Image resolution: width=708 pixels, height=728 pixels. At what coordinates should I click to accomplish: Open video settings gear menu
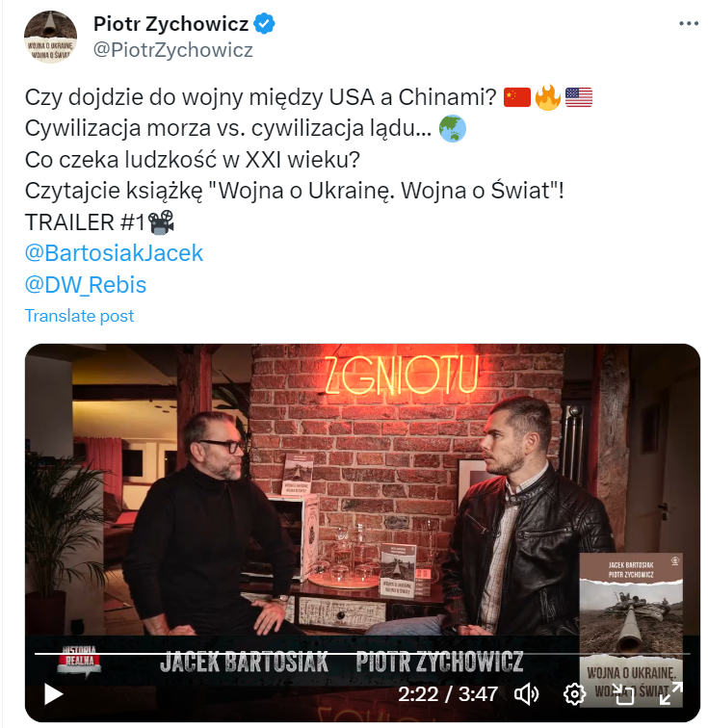574,694
